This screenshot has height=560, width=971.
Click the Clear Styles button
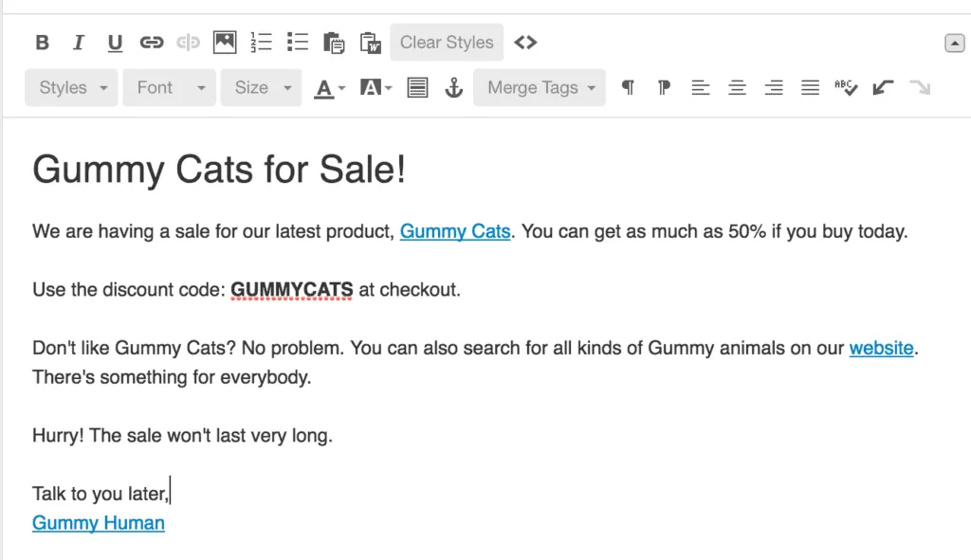[446, 42]
